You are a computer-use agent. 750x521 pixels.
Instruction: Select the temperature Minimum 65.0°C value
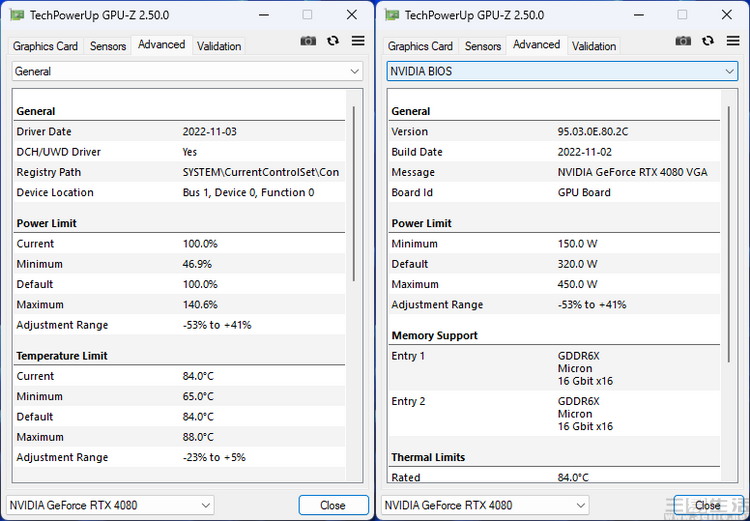click(x=198, y=397)
